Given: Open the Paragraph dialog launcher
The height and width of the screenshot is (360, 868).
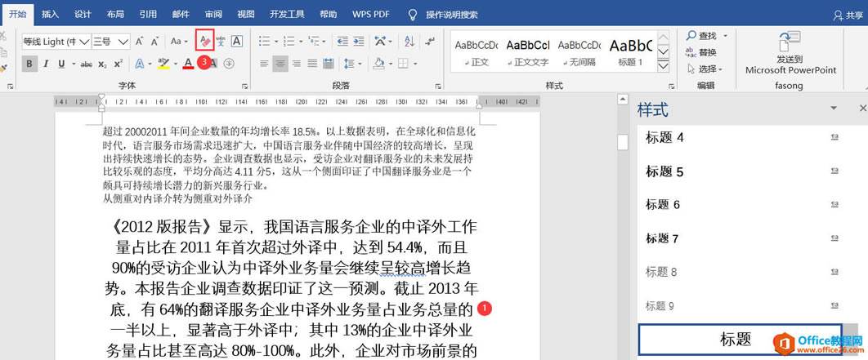Looking at the screenshot, I should click(438, 87).
